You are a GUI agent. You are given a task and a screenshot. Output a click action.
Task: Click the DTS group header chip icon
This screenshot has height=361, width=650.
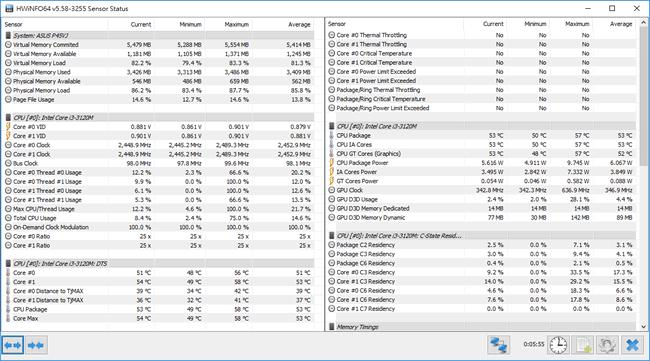(8, 264)
